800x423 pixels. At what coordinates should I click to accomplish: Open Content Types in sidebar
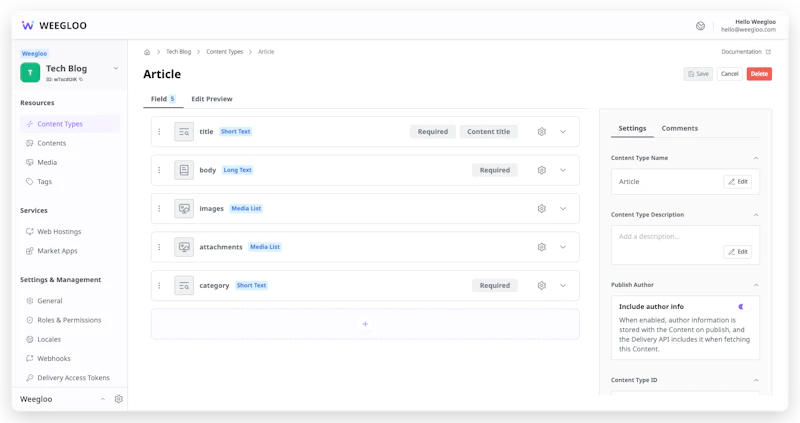click(70, 124)
